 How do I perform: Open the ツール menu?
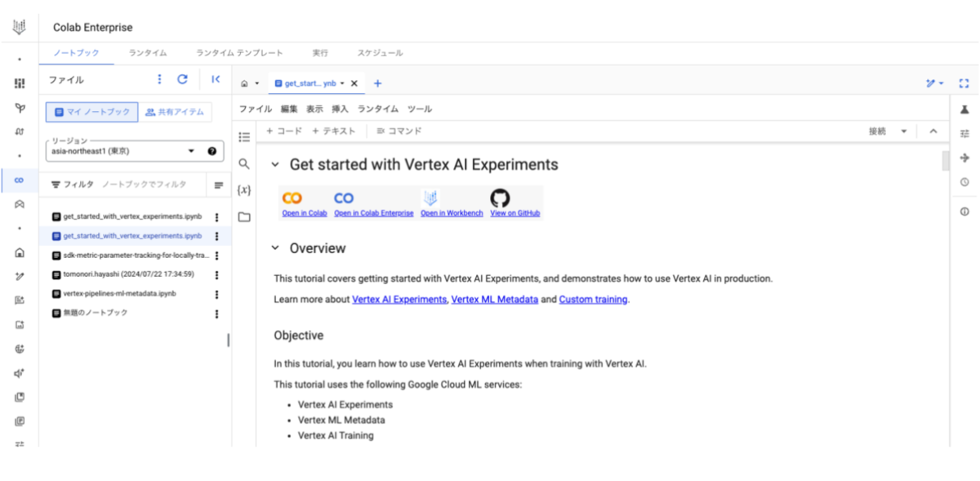coord(419,109)
